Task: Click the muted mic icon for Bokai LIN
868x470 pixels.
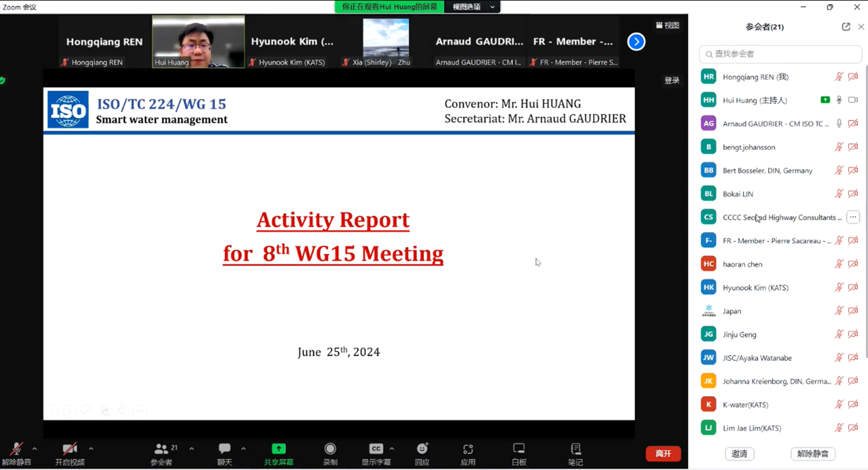Action: [839, 194]
